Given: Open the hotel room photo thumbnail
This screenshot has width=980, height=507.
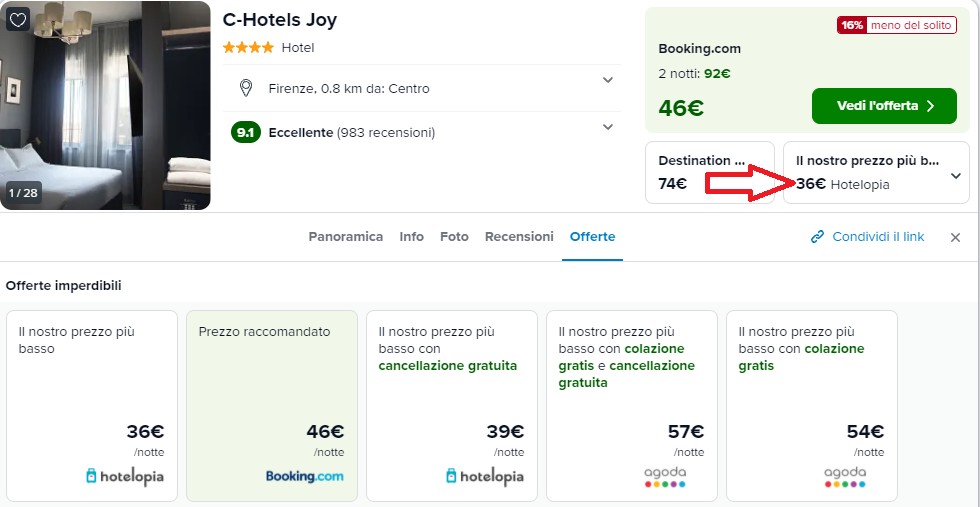Looking at the screenshot, I should tap(105, 105).
